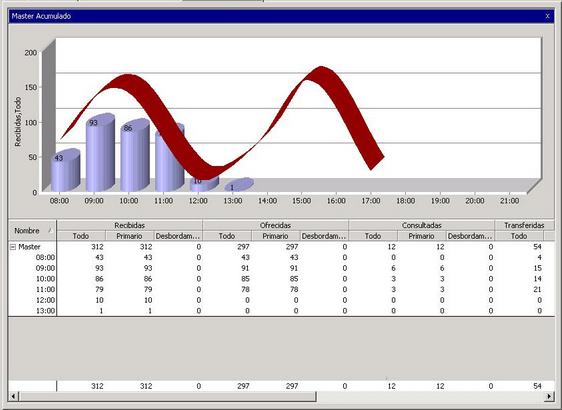Select Primario column under Consultadas
Screen dimensions: 562x410
coord(422,236)
